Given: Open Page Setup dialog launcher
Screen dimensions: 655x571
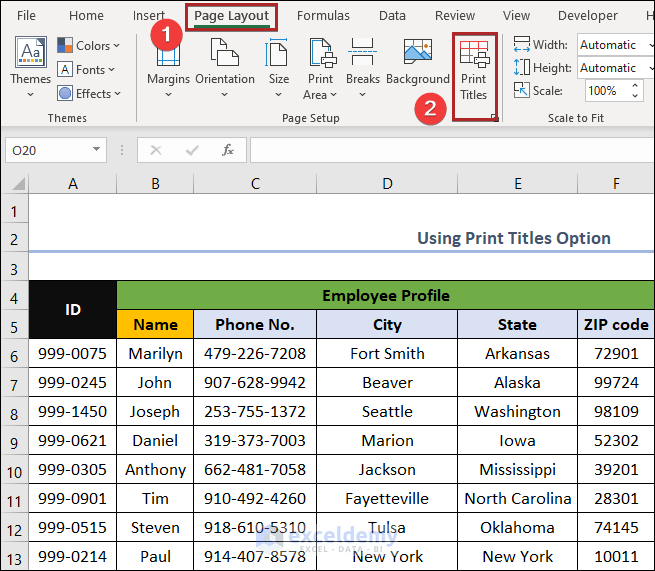Looking at the screenshot, I should point(495,118).
